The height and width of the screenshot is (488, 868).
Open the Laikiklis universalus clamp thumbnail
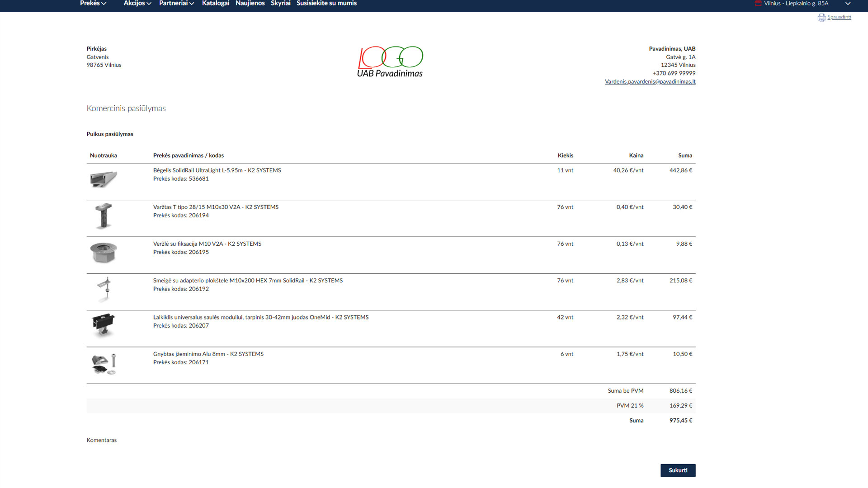click(104, 326)
